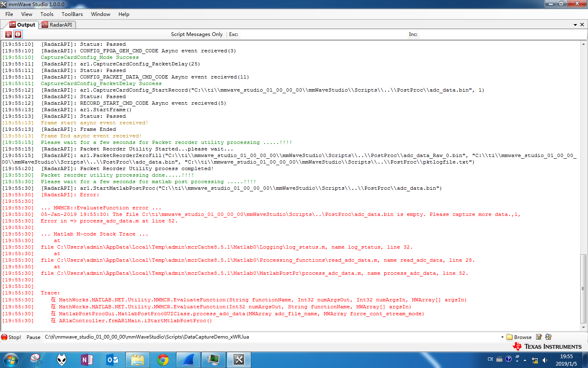Open the Output panel dropdown arrow
Viewport: 588px width, 368px height.
click(575, 25)
